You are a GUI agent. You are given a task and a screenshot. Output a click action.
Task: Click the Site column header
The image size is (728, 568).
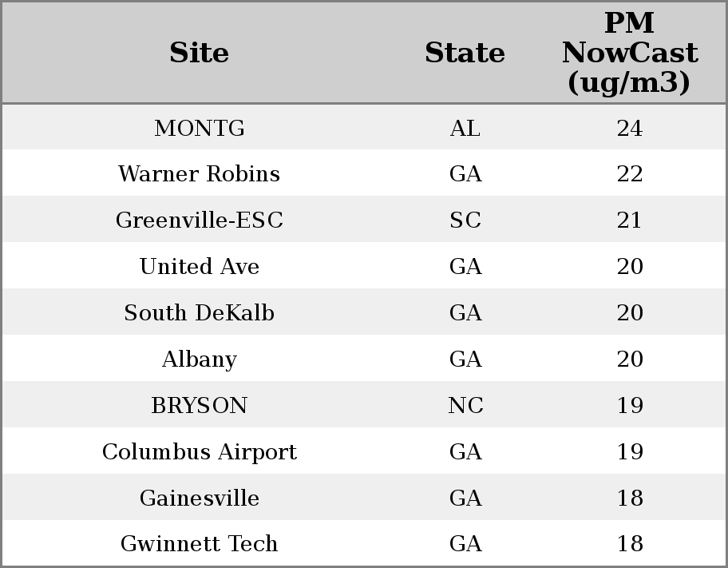tap(199, 54)
